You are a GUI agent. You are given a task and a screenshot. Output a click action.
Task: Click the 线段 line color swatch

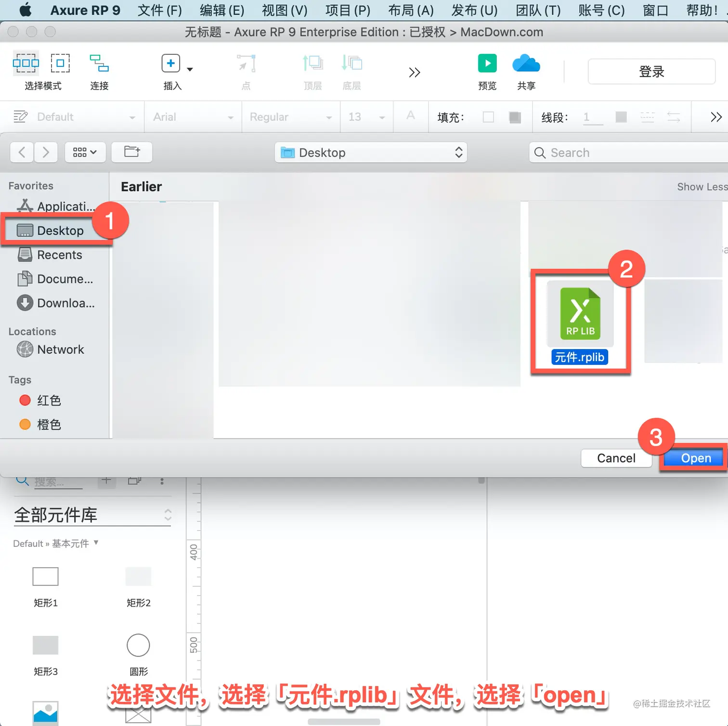(621, 117)
